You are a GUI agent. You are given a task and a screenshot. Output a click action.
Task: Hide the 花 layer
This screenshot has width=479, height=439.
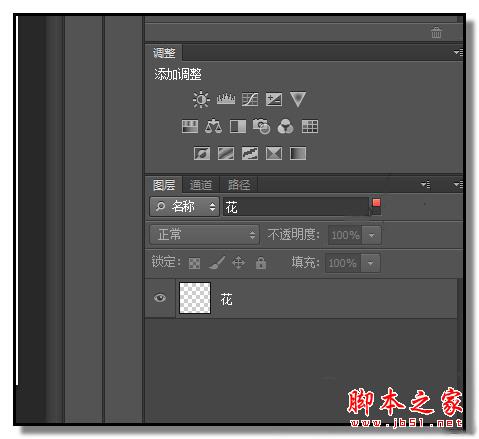(x=160, y=298)
